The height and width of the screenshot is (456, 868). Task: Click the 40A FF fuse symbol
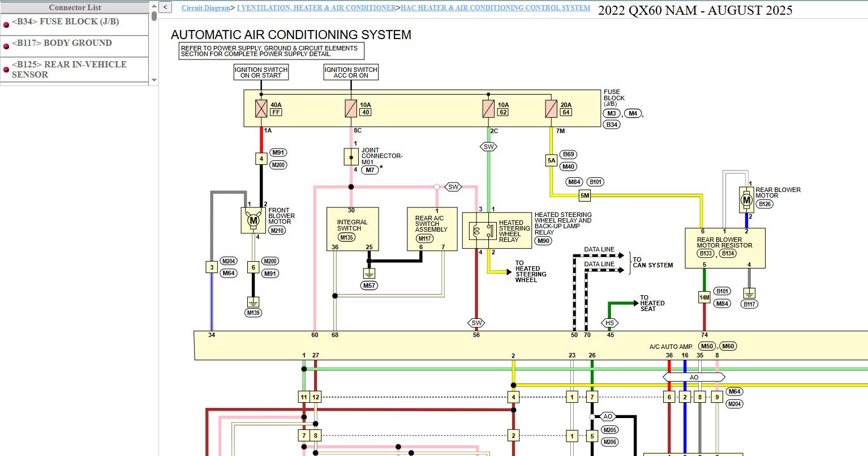tap(261, 108)
